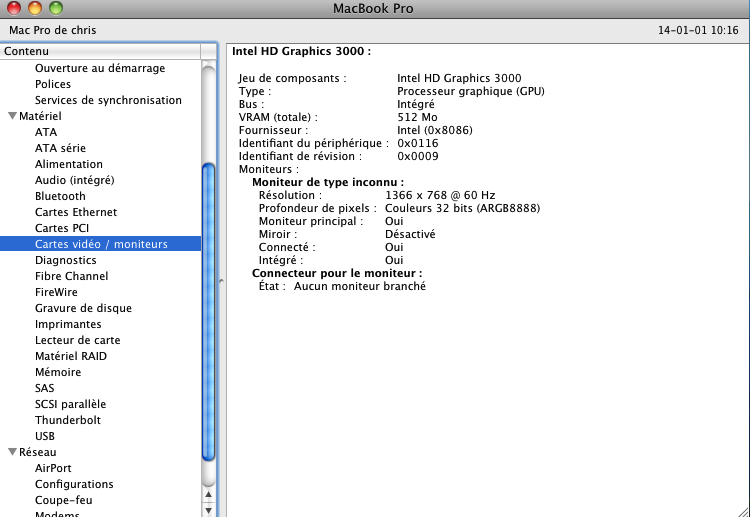Select Imprimantes in the list

click(x=68, y=324)
